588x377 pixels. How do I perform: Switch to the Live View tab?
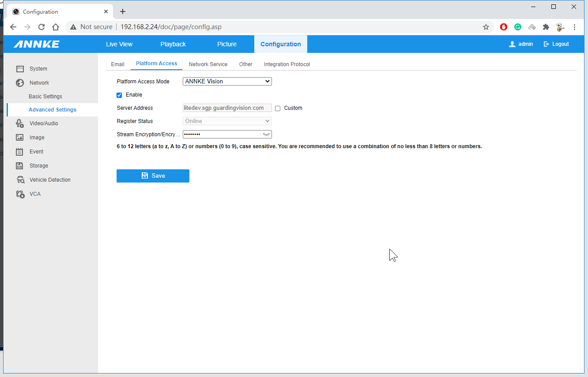click(119, 44)
